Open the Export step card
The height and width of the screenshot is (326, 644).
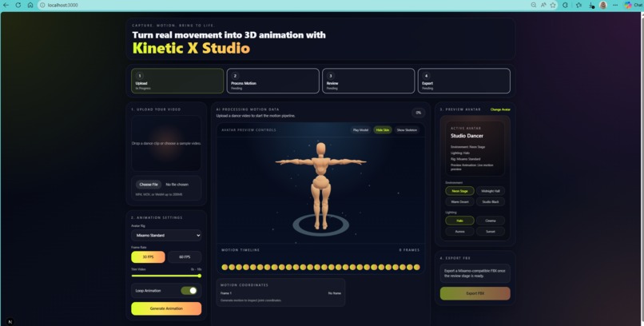click(x=464, y=81)
